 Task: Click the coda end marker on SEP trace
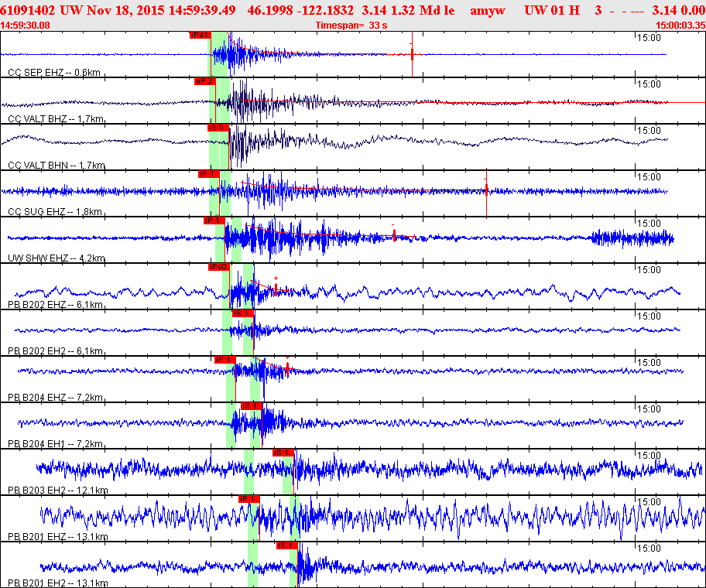pyautogui.click(x=412, y=54)
